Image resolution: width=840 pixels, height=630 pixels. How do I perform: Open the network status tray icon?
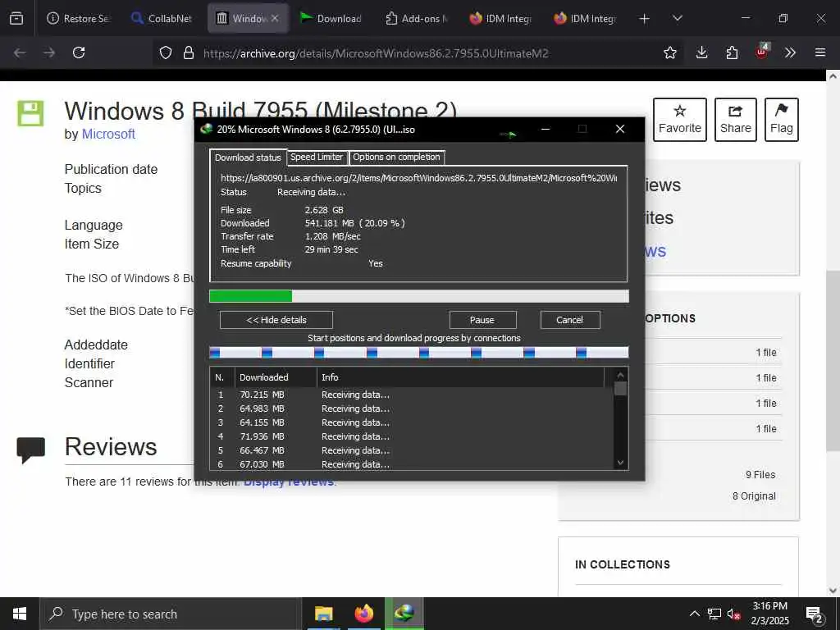pyautogui.click(x=714, y=614)
